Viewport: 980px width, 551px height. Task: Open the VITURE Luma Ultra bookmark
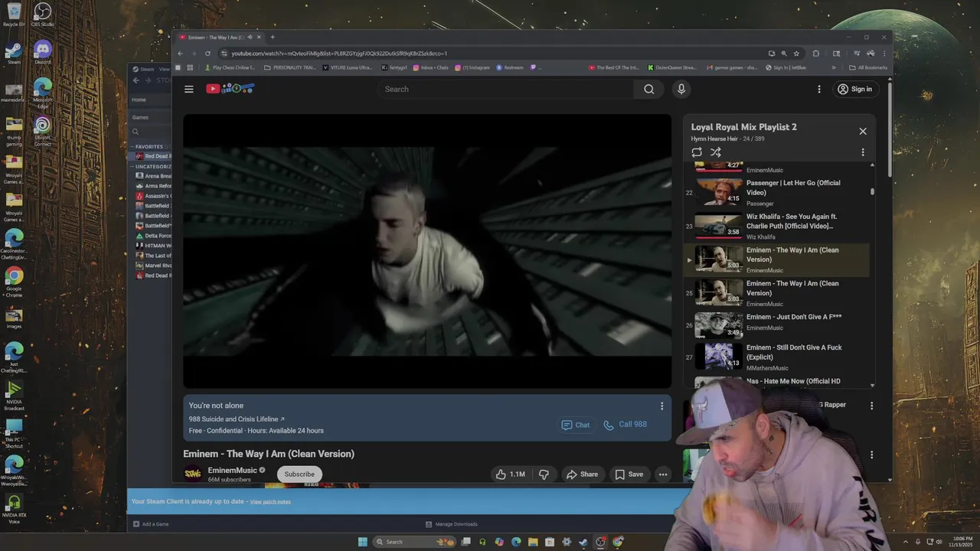[x=348, y=67]
